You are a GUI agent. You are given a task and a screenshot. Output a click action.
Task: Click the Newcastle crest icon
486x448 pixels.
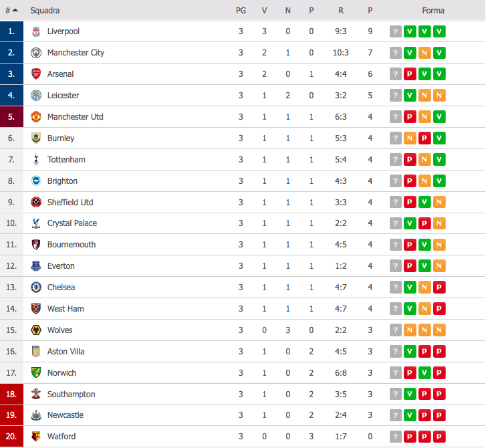(36, 415)
